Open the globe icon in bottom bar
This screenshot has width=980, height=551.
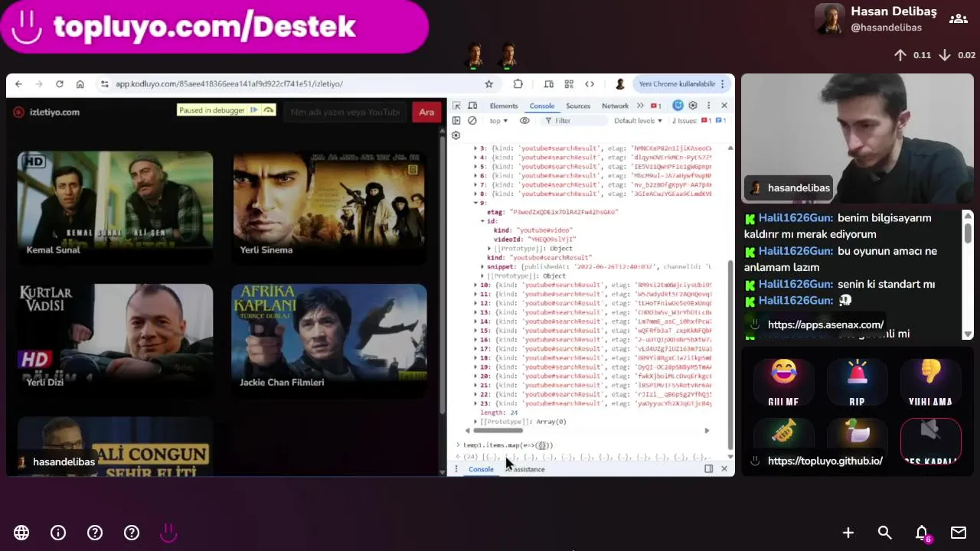point(21,533)
